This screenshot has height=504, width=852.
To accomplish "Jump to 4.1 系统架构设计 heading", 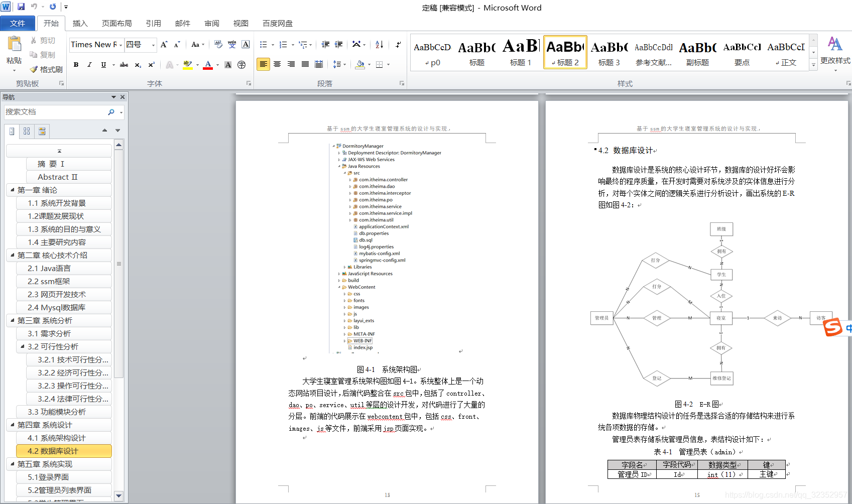I will coord(64,438).
